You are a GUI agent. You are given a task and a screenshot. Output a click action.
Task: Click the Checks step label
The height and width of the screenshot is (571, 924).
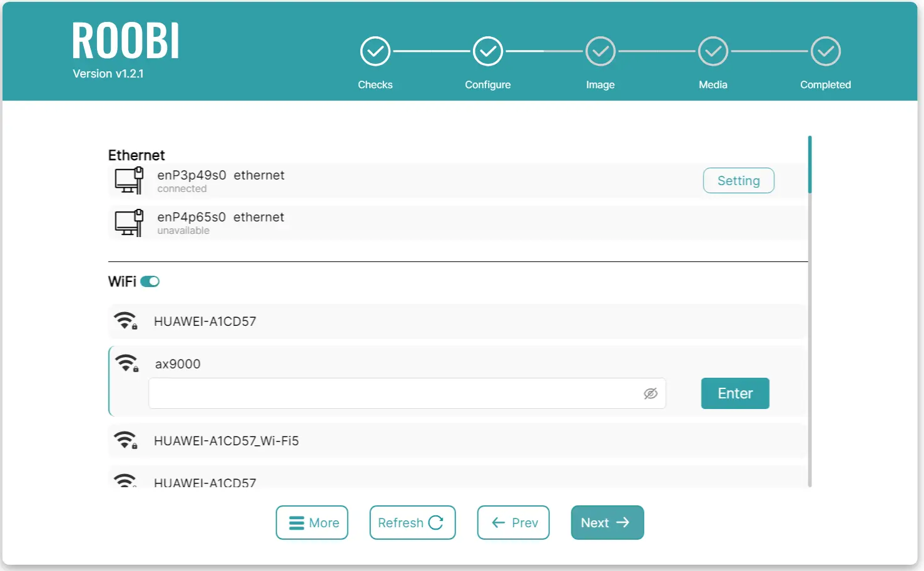pyautogui.click(x=375, y=84)
